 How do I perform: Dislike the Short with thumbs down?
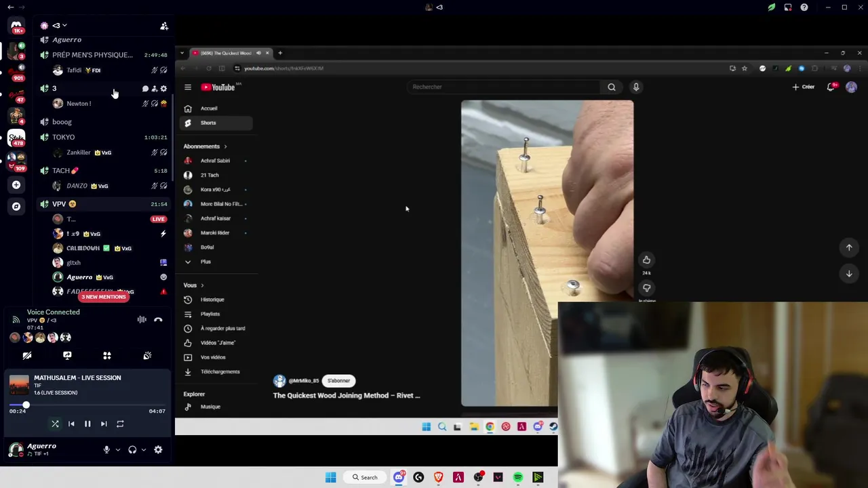click(x=646, y=288)
